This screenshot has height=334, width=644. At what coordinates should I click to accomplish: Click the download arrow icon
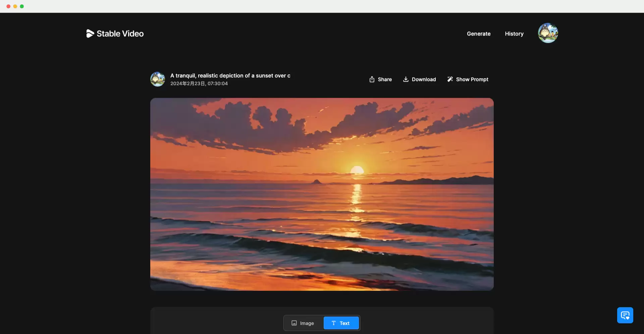pos(406,79)
